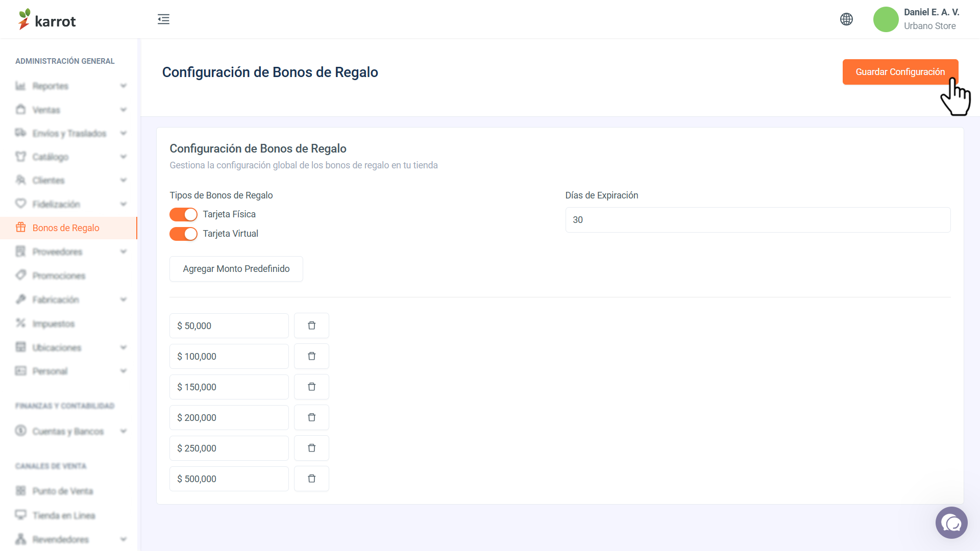Click Guardar Configuración button
This screenshot has height=551, width=980.
click(x=900, y=72)
